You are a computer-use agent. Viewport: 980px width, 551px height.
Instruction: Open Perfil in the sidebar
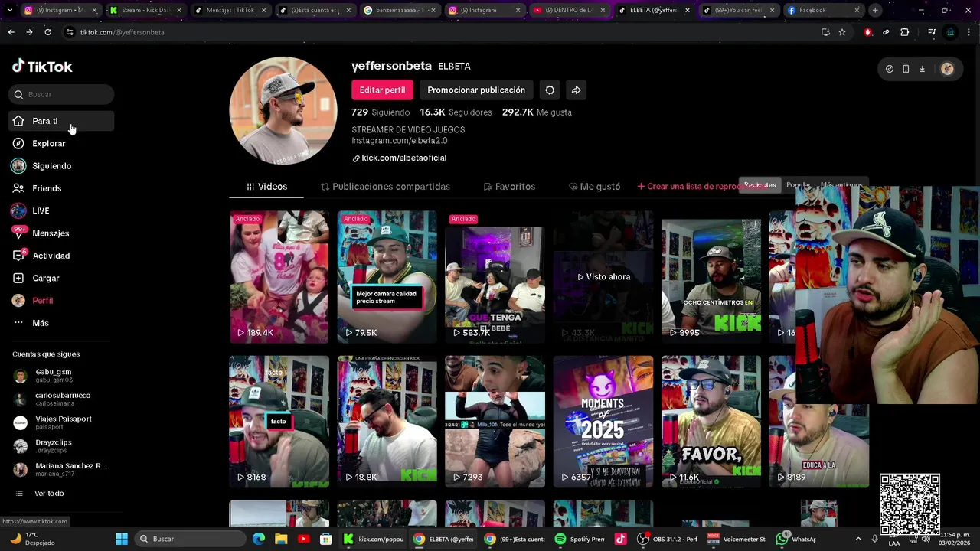[x=61, y=301]
